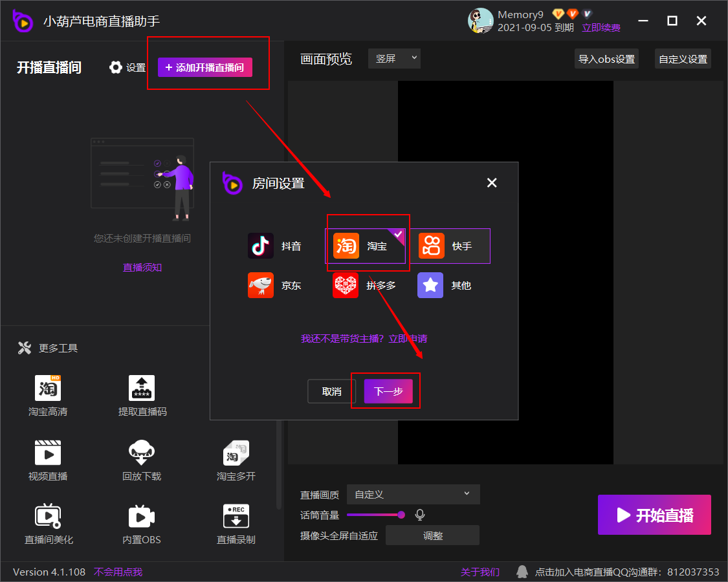The height and width of the screenshot is (582, 728).
Task: Click the user avatar of Memory9
Action: 480,21
